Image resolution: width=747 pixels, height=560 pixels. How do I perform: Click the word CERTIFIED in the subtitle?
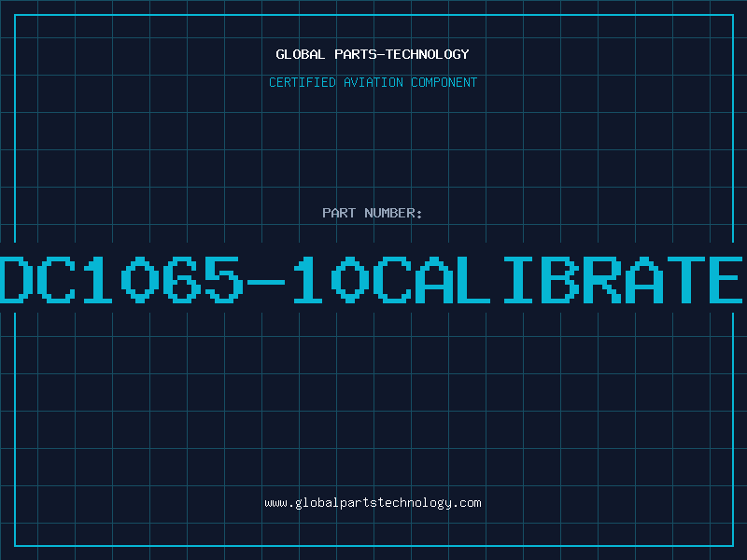303,82
